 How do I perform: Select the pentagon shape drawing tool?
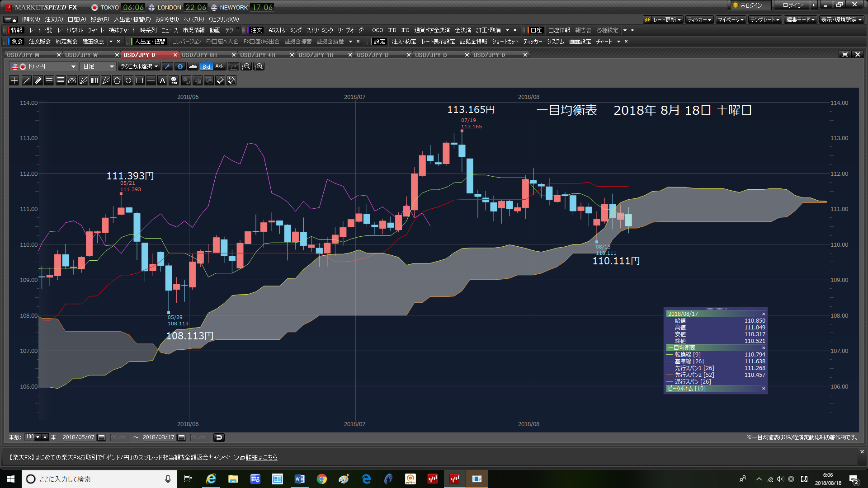[117, 80]
